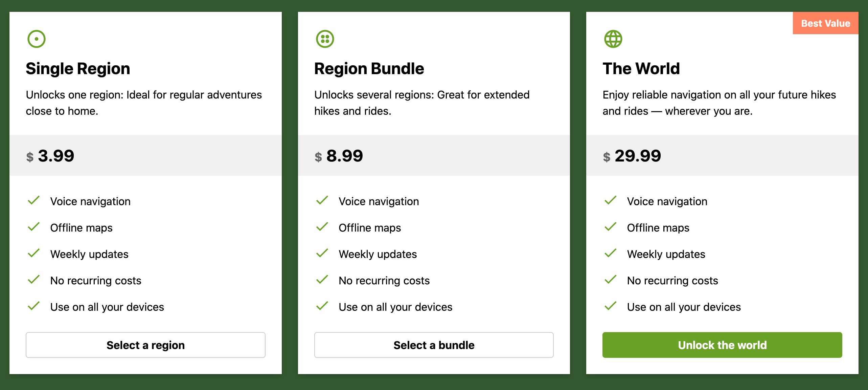
Task: Click Region Bundle Weekly updates text
Action: pos(378,254)
